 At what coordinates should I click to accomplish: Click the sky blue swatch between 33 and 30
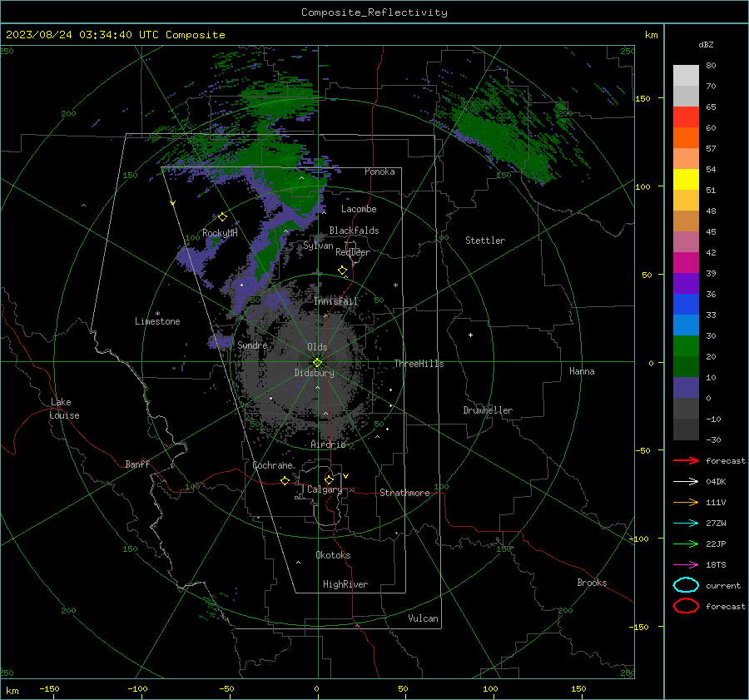(x=686, y=325)
